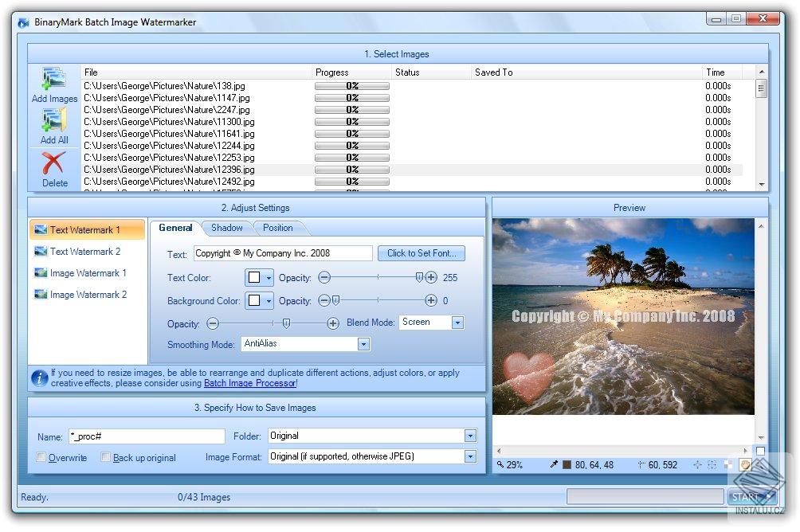Click the START button

(752, 497)
